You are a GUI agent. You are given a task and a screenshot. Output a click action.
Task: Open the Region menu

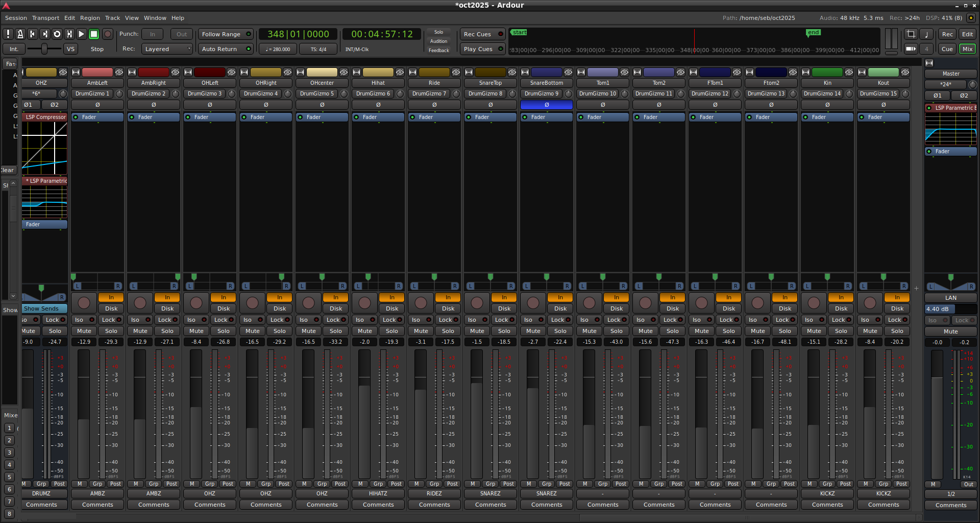pos(90,18)
